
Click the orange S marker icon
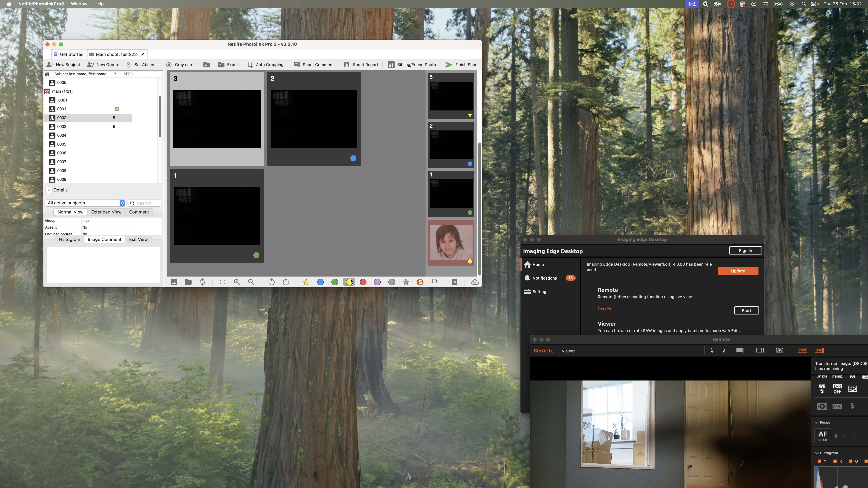click(x=420, y=282)
